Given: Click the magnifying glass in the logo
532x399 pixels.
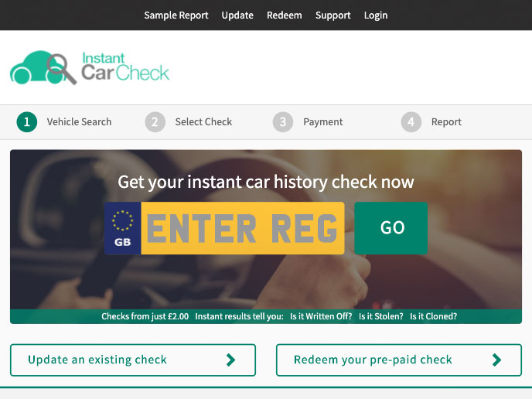Looking at the screenshot, I should (61, 69).
